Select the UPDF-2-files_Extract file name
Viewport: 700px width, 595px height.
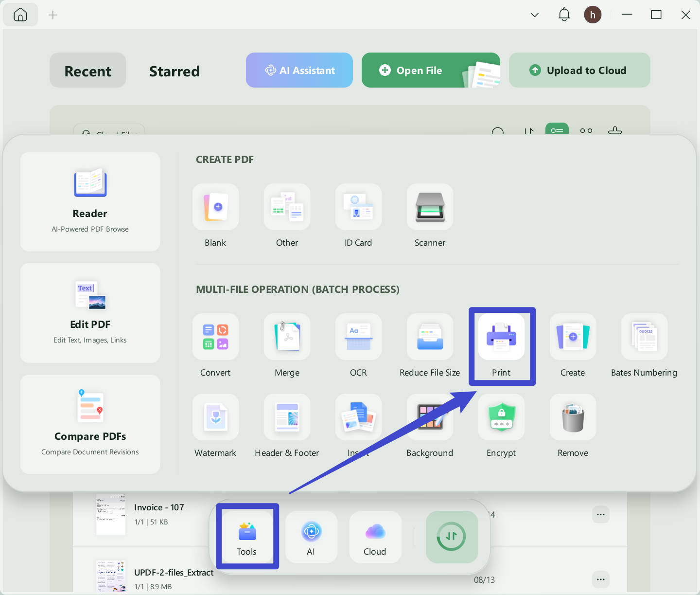174,573
